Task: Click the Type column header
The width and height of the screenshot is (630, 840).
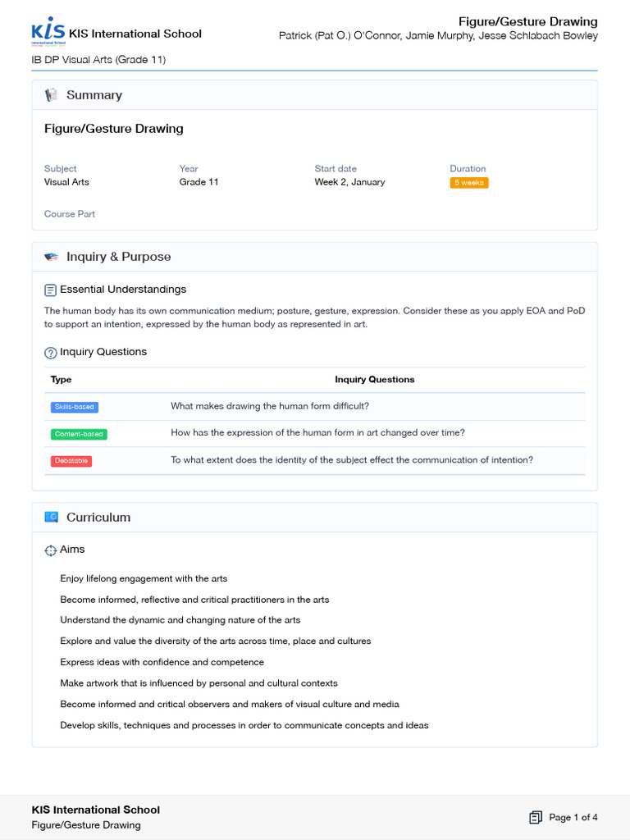Action: pyautogui.click(x=62, y=380)
